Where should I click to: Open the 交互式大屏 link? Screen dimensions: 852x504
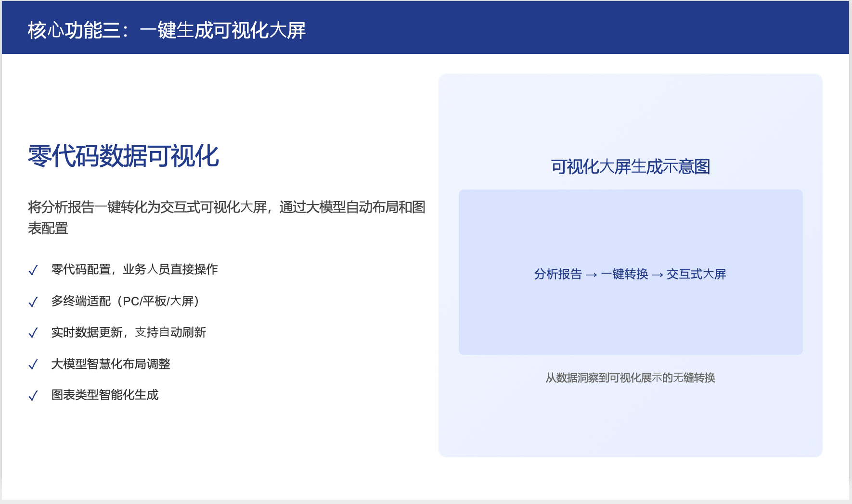coord(697,274)
